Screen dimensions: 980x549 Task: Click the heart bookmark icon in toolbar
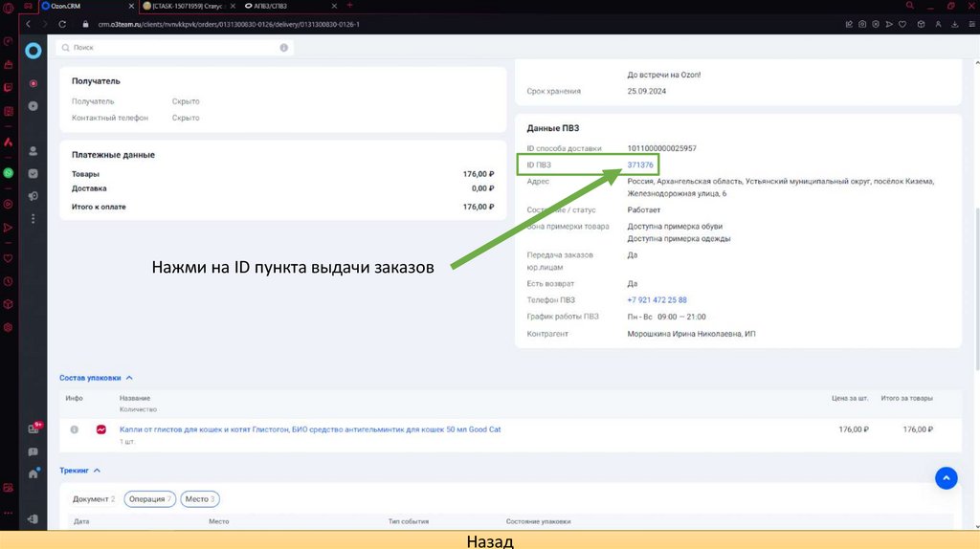902,24
